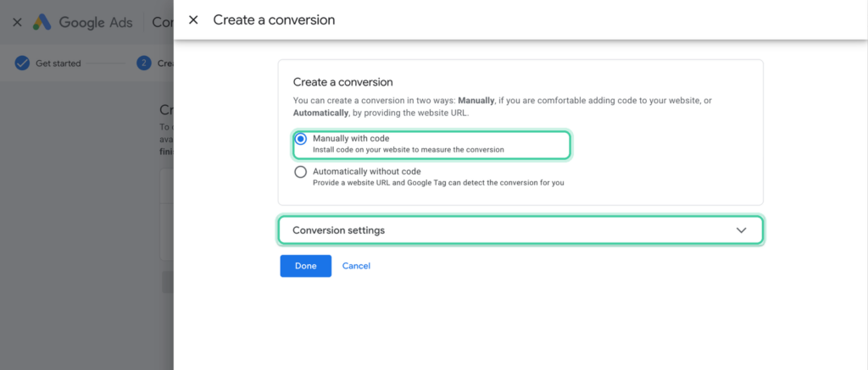Click the 'Create a conversion' panel title
This screenshot has height=370, width=868.
point(274,20)
